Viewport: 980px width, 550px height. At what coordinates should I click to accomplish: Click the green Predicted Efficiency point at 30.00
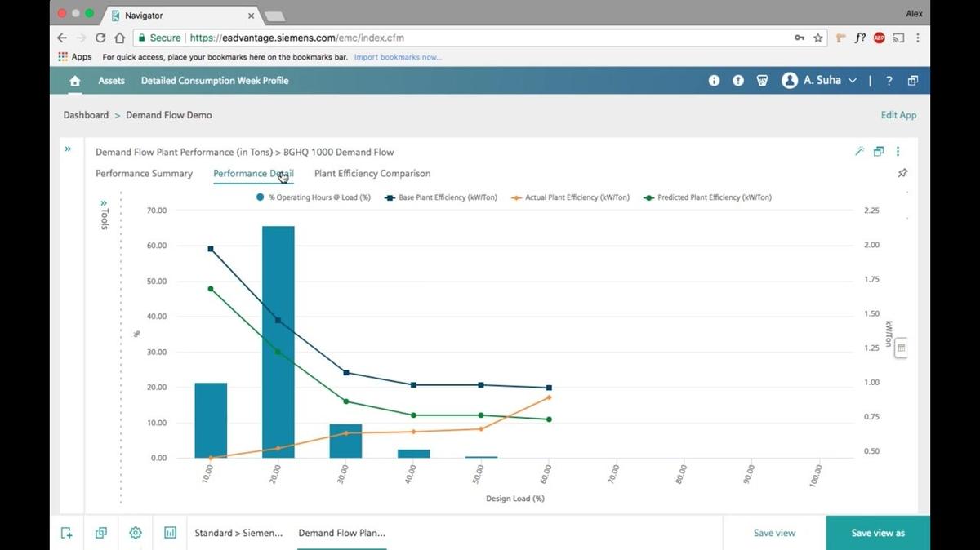click(346, 401)
